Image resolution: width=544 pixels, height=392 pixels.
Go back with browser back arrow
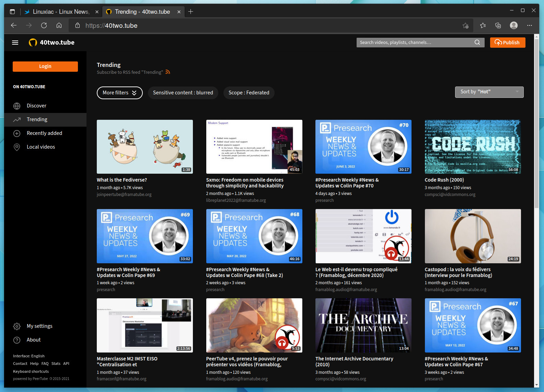point(14,25)
